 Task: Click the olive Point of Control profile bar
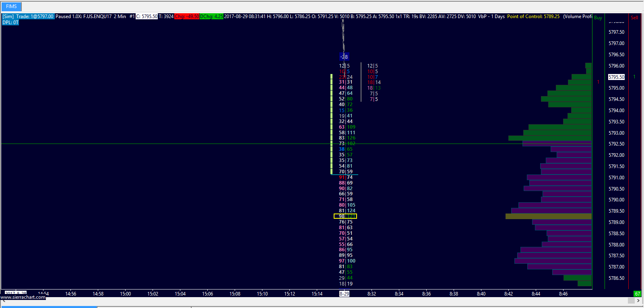(x=549, y=216)
